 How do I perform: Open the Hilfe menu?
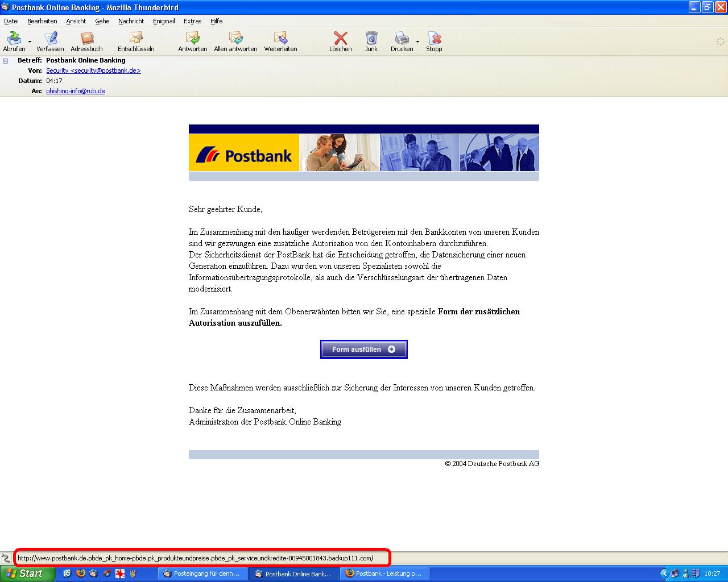tap(217, 21)
